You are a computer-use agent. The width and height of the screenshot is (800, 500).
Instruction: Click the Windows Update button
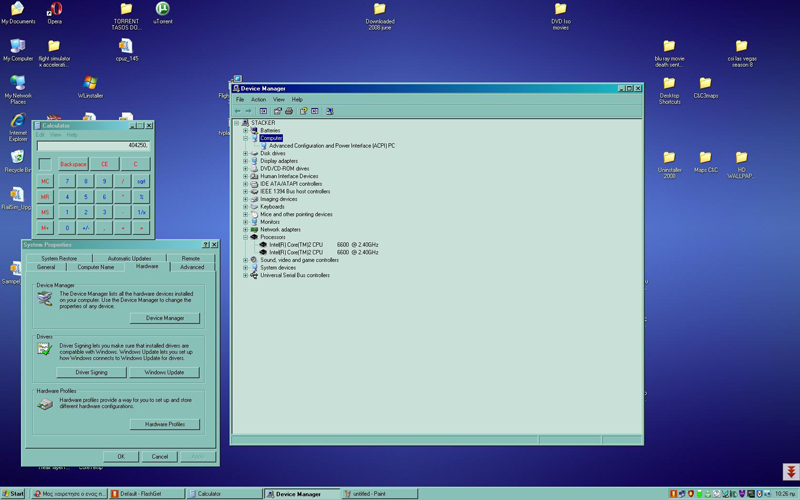click(x=164, y=372)
